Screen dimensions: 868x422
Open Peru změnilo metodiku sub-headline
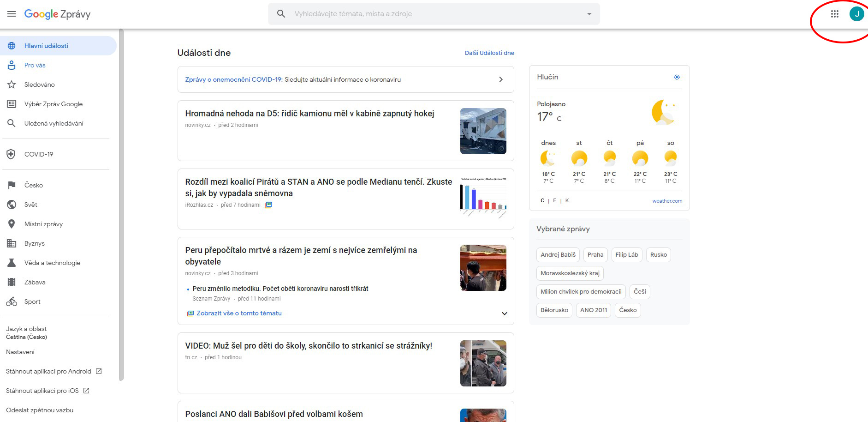[280, 289]
